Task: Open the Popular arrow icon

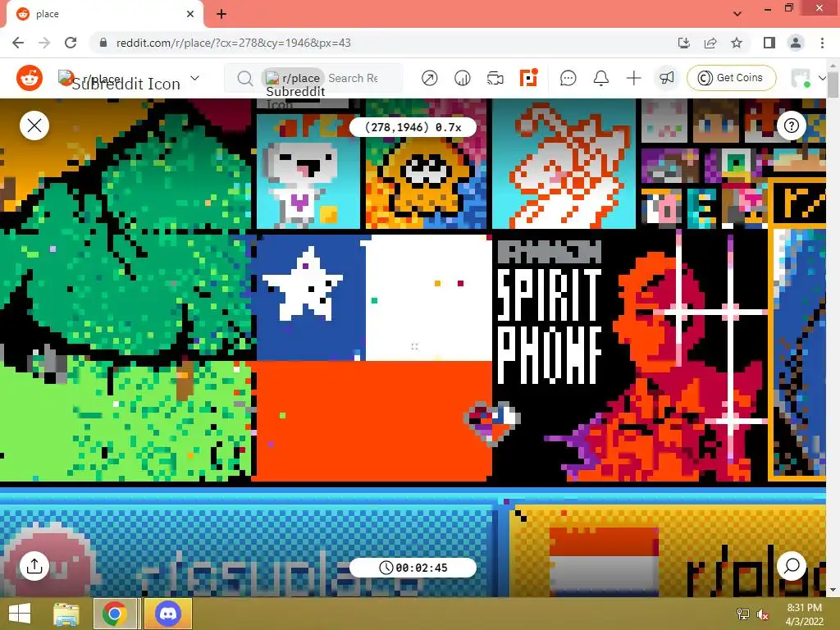Action: tap(429, 78)
